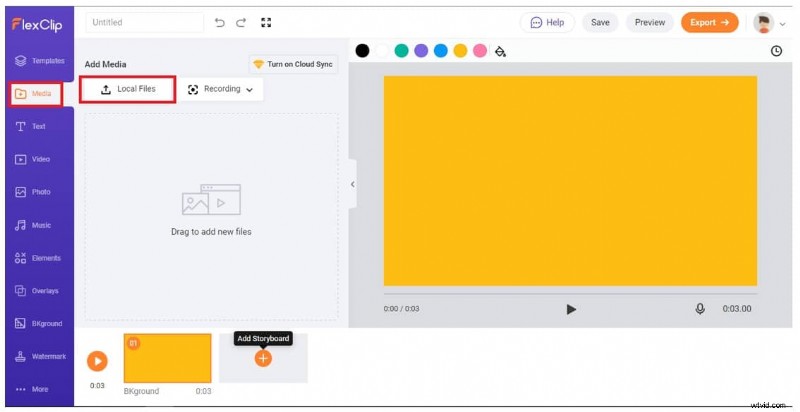The width and height of the screenshot is (800, 412).
Task: Record voiceover with microphone icon
Action: point(700,309)
